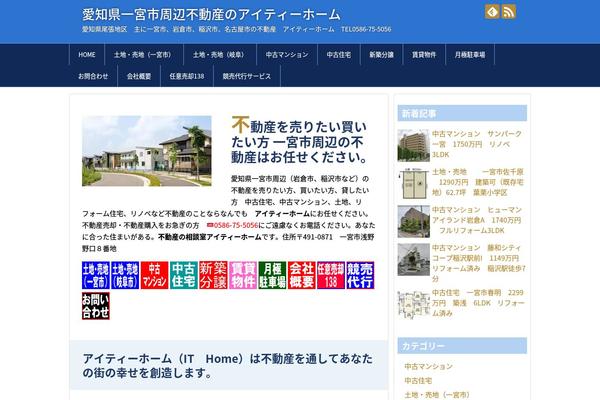Click the header tagline with TEL0586-75-5056

pyautogui.click(x=236, y=29)
